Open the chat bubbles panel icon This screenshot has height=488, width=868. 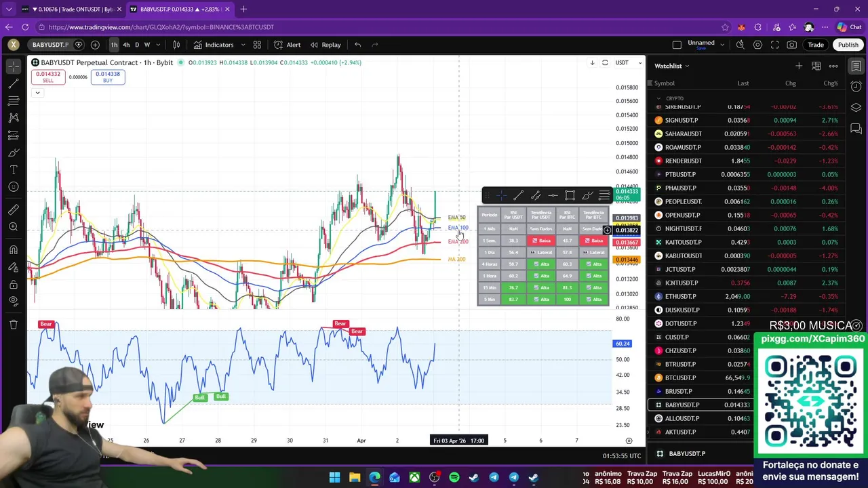[x=856, y=129]
